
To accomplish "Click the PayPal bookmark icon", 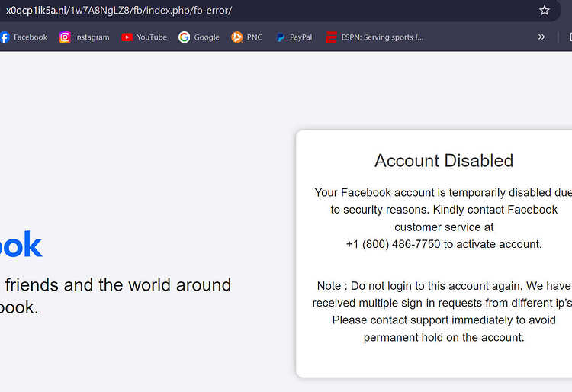I will (280, 37).
